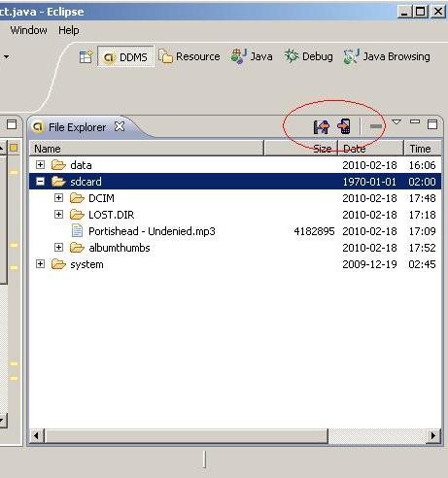Switch to the Resource perspective
The height and width of the screenshot is (478, 448).
point(190,56)
